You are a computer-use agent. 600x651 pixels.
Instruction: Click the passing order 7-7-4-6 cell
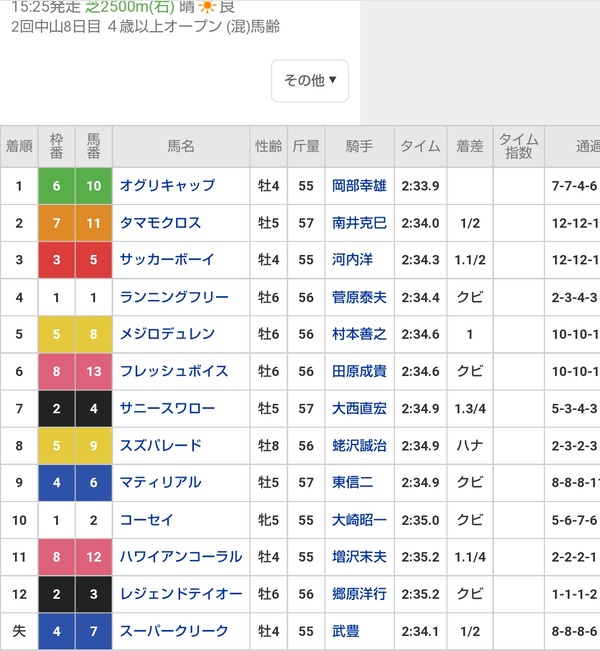[x=573, y=186]
